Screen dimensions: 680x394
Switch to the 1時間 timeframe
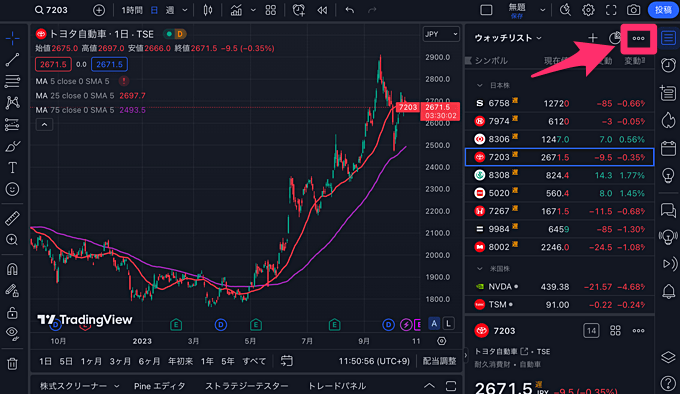(132, 10)
